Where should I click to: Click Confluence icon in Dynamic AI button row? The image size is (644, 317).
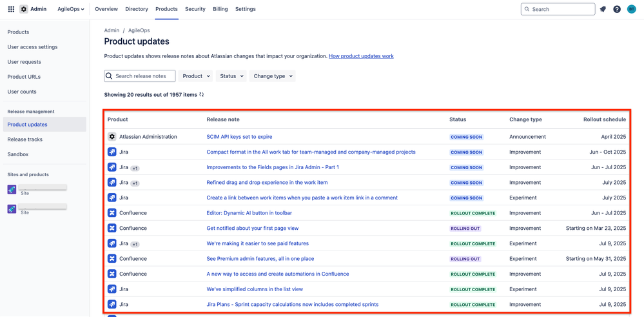tap(112, 213)
